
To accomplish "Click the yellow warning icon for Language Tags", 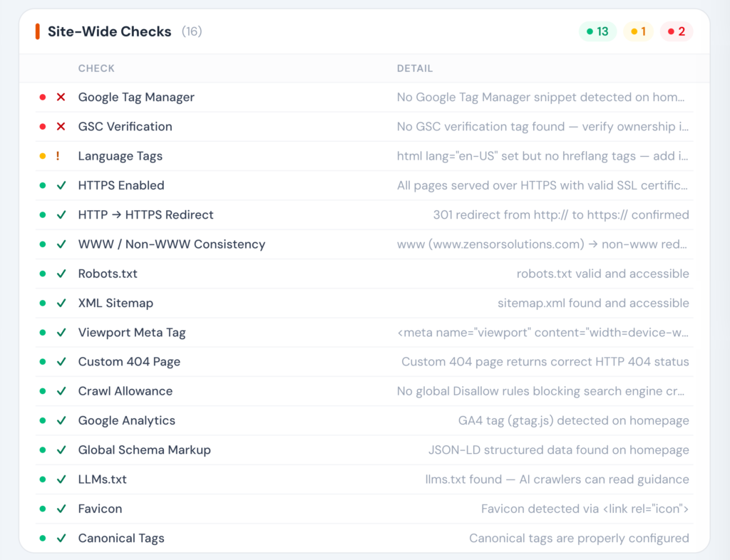I will click(x=60, y=155).
